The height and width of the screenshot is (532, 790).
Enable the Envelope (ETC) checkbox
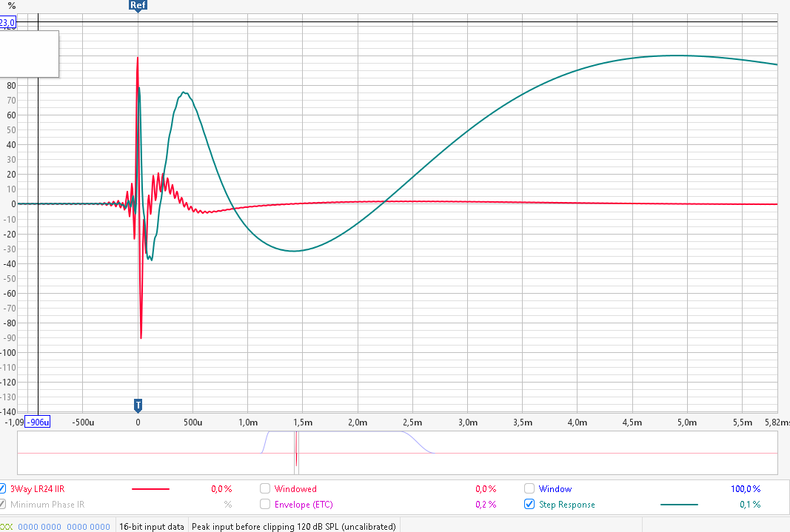265,505
